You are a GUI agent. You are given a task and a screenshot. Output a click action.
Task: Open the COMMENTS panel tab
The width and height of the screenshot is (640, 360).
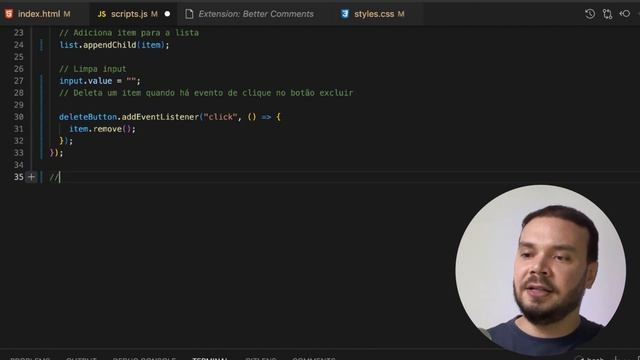click(313, 358)
